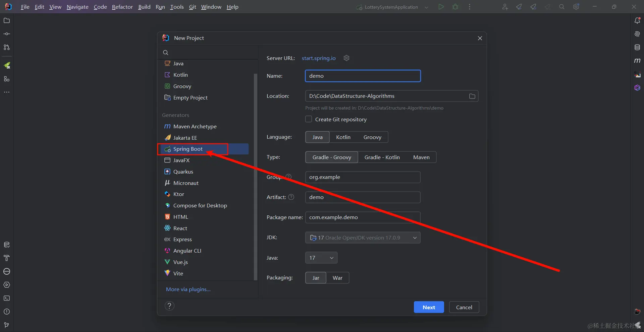Click the Group input field
644x332 pixels.
(x=363, y=177)
